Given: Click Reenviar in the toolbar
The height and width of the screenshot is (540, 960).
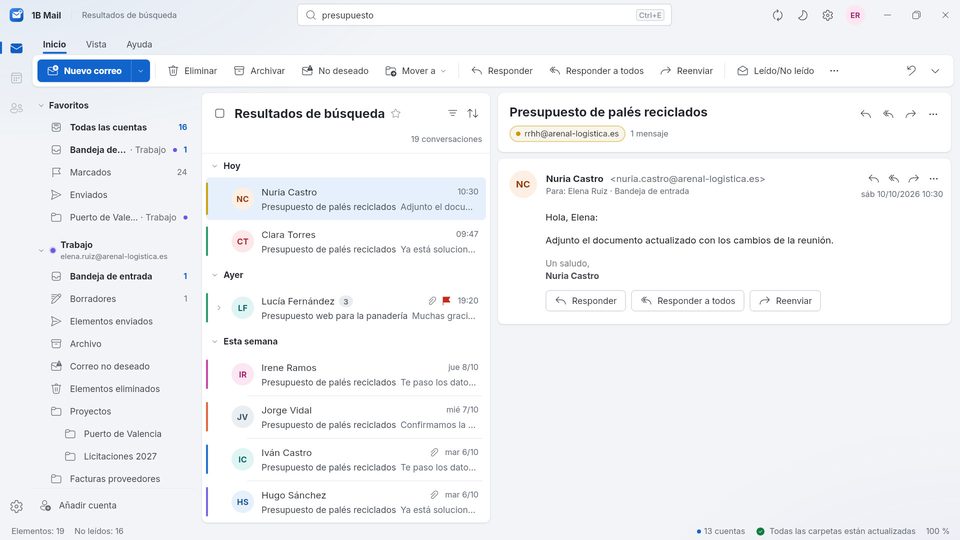Looking at the screenshot, I should 686,71.
